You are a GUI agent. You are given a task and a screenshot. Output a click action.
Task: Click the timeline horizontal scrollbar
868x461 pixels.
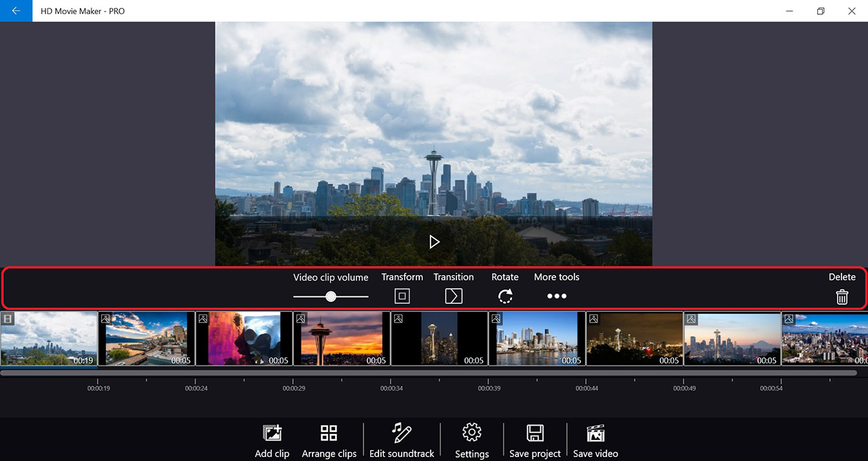click(x=429, y=373)
